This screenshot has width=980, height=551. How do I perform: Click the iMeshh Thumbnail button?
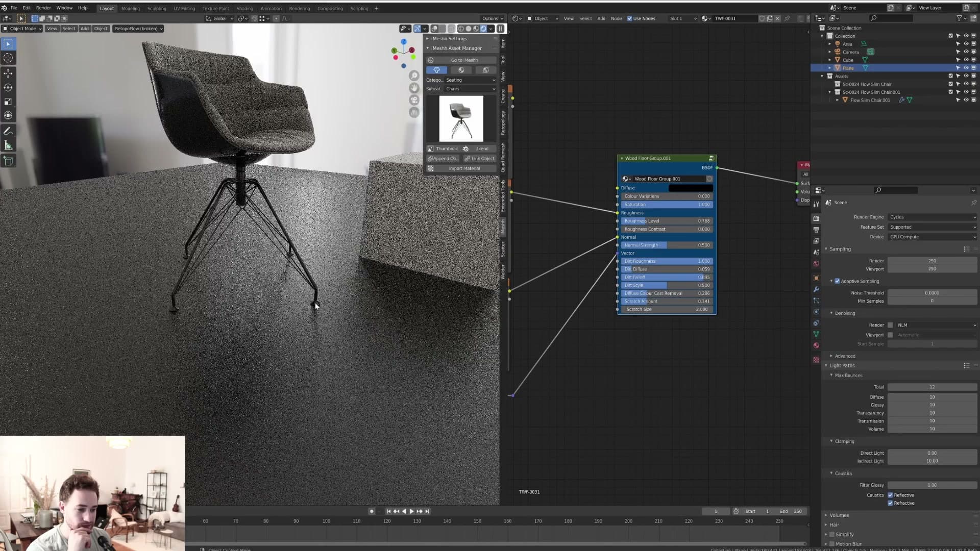point(443,149)
